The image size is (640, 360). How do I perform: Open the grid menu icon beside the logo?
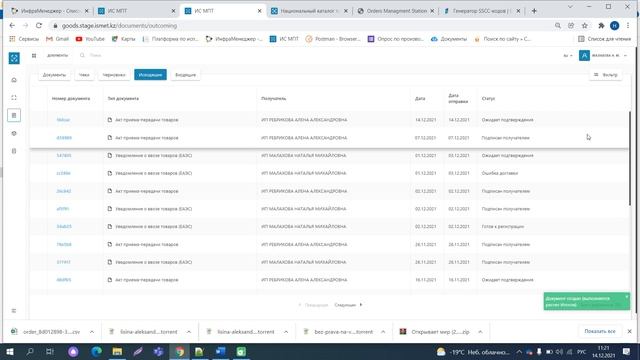34,56
